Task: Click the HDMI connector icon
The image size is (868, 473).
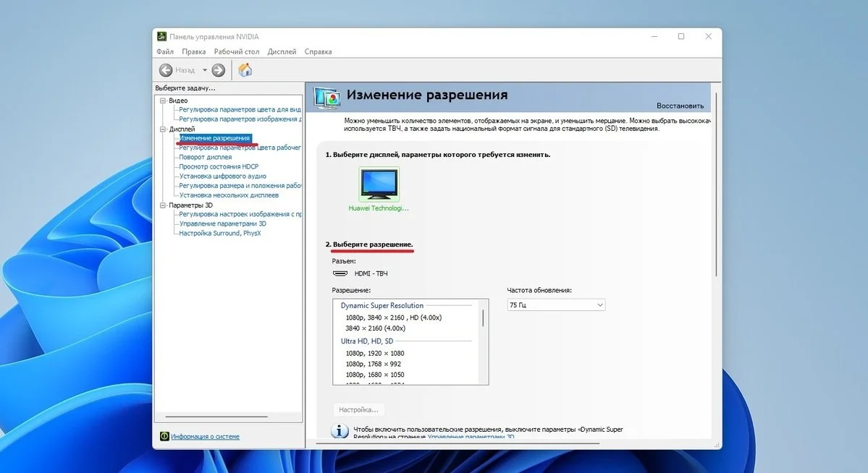Action: [340, 273]
